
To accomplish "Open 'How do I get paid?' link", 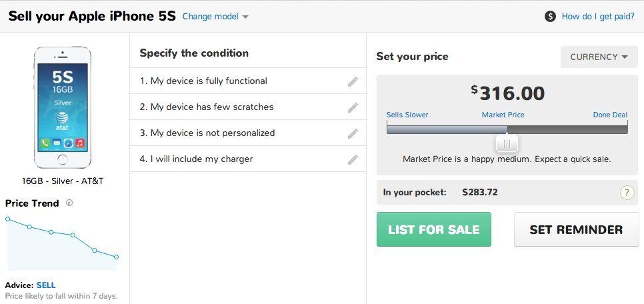I will pos(598,17).
